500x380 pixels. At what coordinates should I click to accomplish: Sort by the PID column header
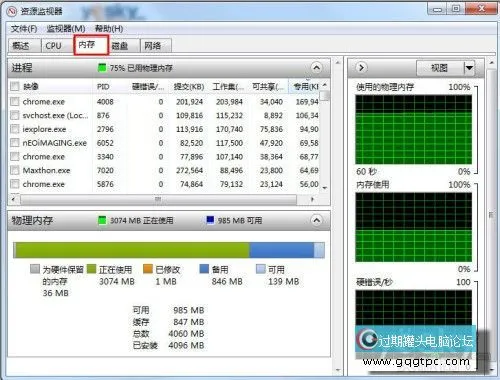tap(109, 87)
